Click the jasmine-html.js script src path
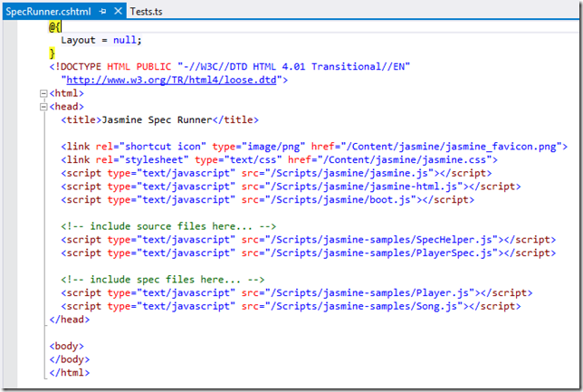The height and width of the screenshot is (392, 583). click(364, 186)
